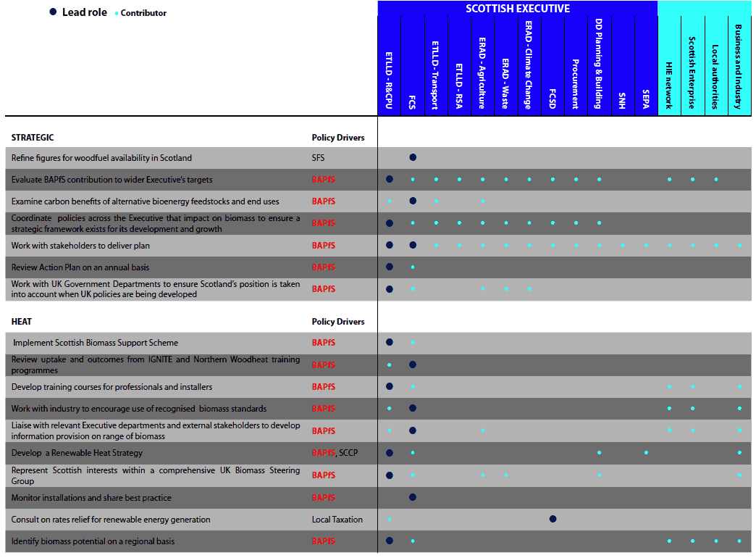Click DD Planning & Building column header
Viewport: 756px width, 558px height.
click(x=599, y=64)
